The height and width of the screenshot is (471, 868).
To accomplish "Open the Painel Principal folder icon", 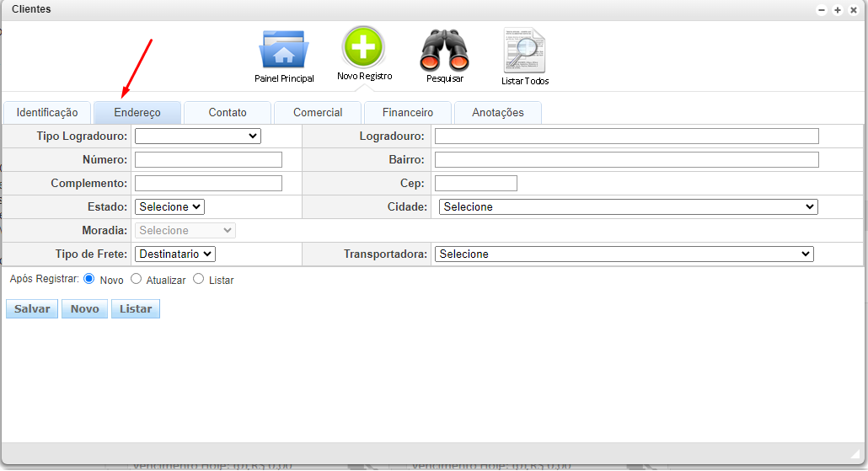I will [284, 51].
